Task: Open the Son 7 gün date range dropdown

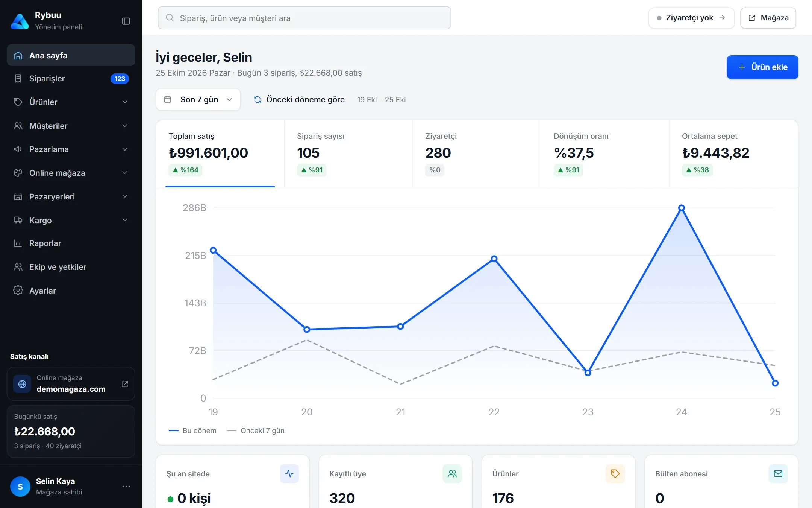Action: (198, 99)
